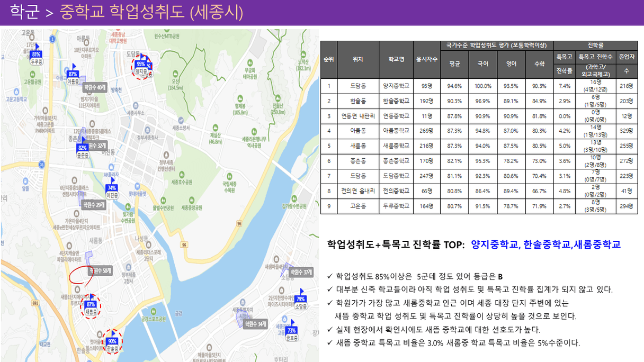This screenshot has height=362, width=644.
Task: Click the 94.6% average cell
Action: [454, 86]
